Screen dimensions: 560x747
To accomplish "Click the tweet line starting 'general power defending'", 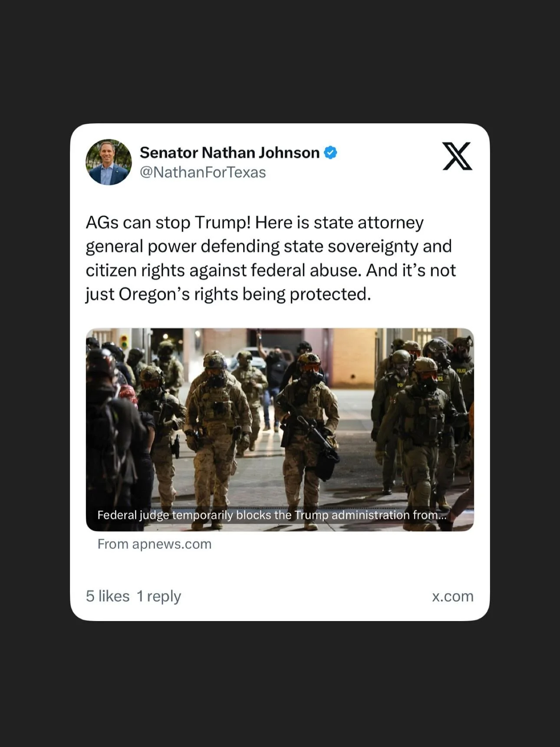I will [x=269, y=246].
